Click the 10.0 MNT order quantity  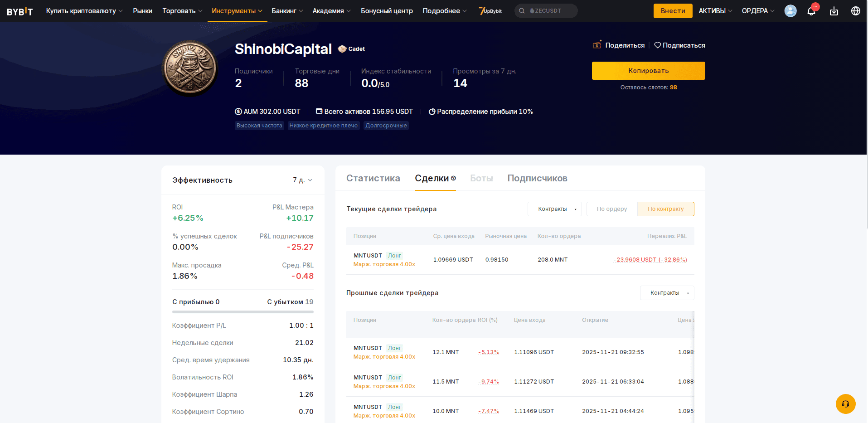pos(446,411)
